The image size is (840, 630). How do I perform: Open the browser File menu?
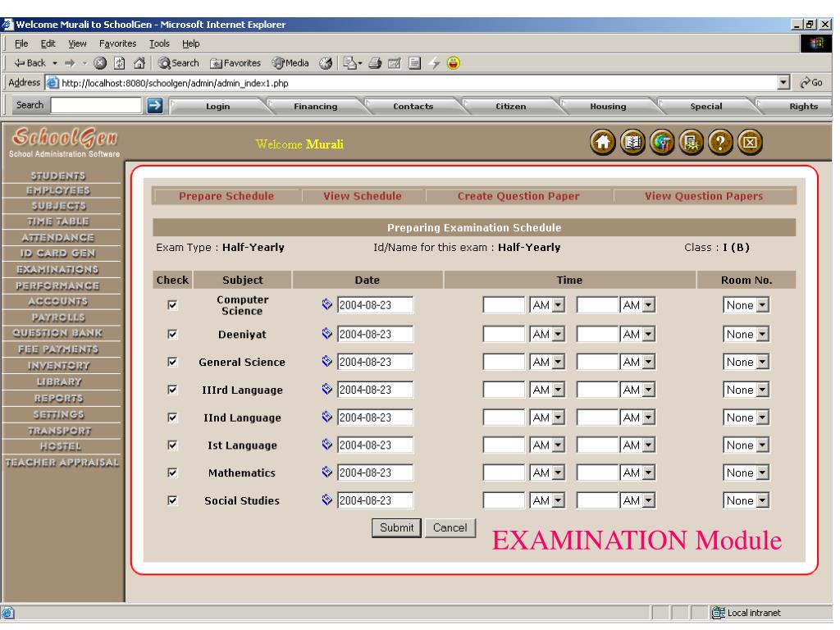[21, 43]
